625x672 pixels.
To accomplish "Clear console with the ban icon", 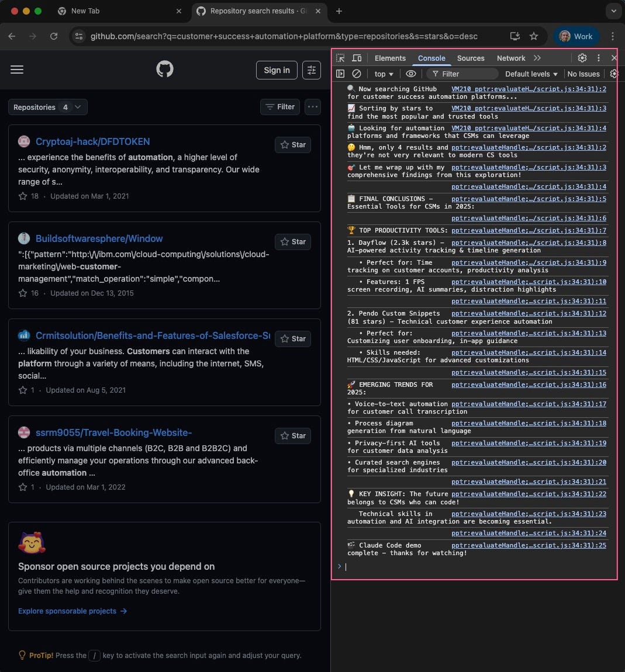I will (356, 74).
